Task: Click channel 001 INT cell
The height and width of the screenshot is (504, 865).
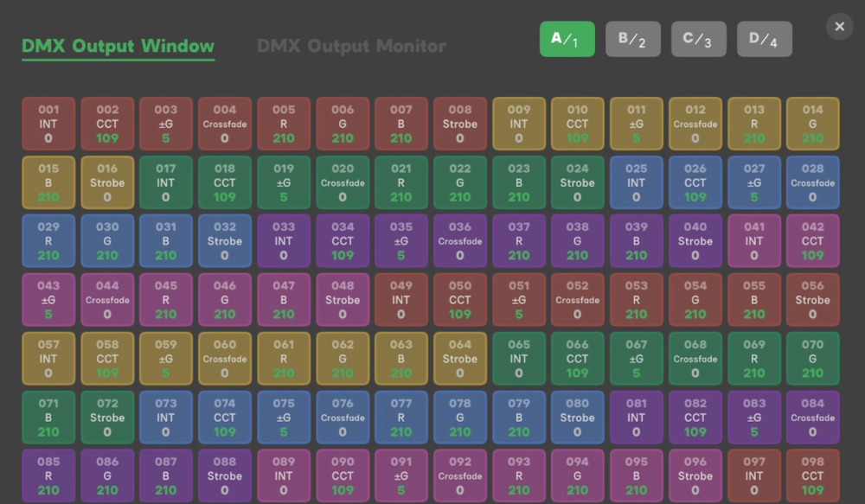Action: coord(48,124)
